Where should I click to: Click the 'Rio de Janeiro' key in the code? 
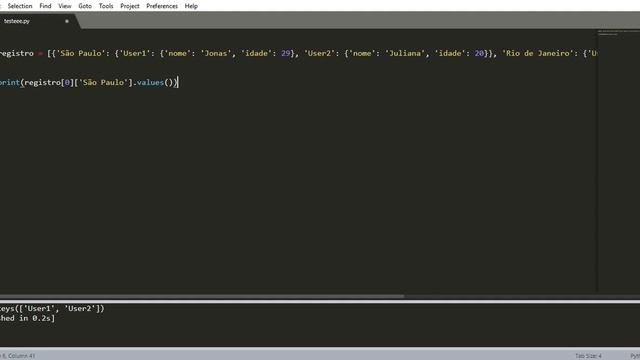(x=538, y=53)
